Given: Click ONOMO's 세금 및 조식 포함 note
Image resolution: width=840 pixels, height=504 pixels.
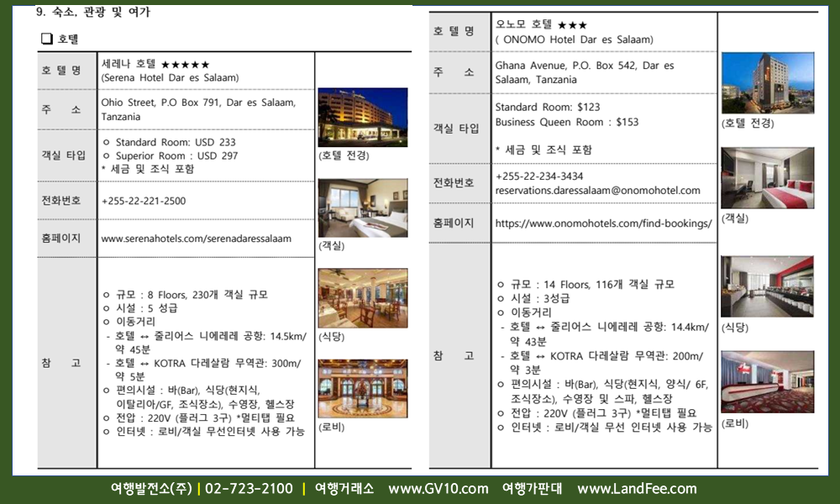Looking at the screenshot, I should [543, 150].
